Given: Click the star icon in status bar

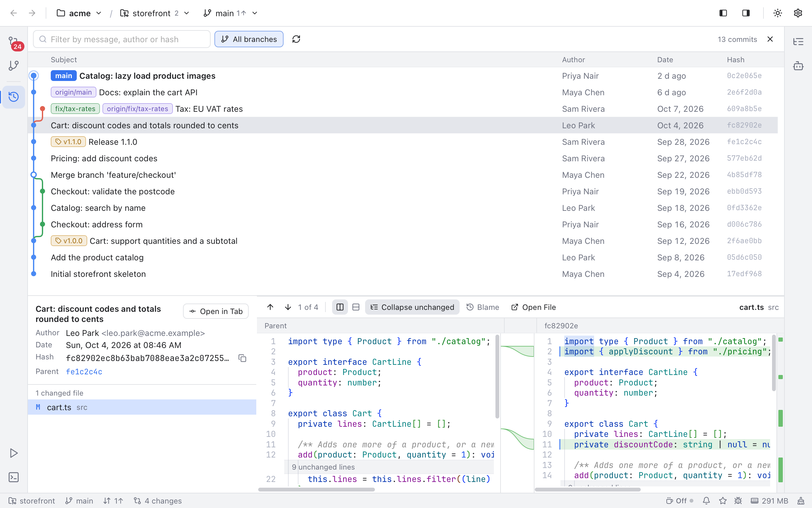Looking at the screenshot, I should (723, 501).
